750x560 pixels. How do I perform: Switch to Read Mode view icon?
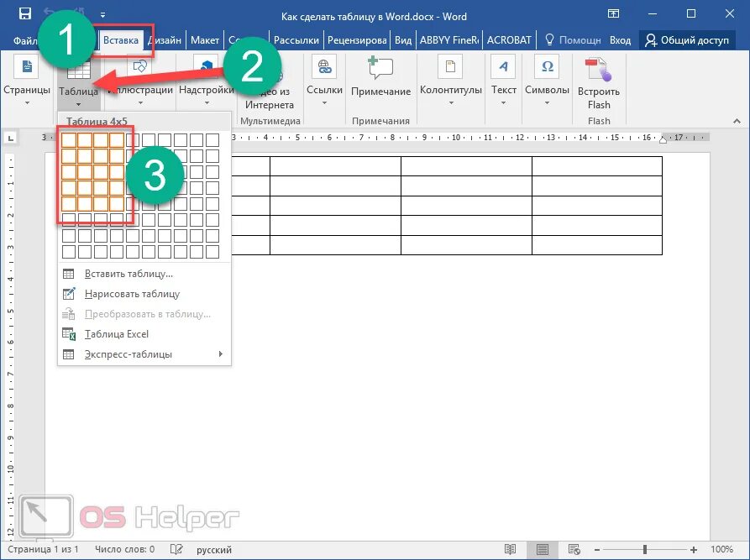coord(511,549)
